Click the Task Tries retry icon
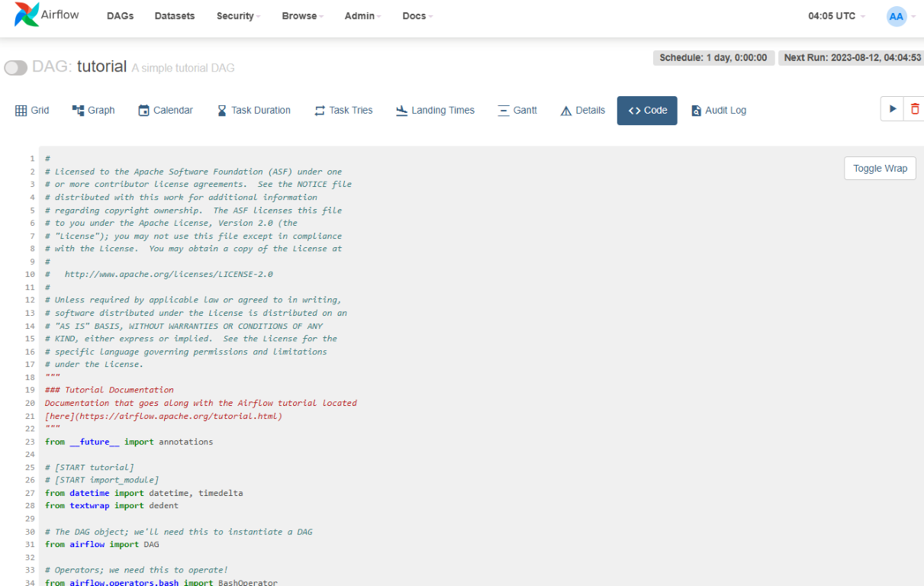Image resolution: width=924 pixels, height=586 pixels. [320, 111]
